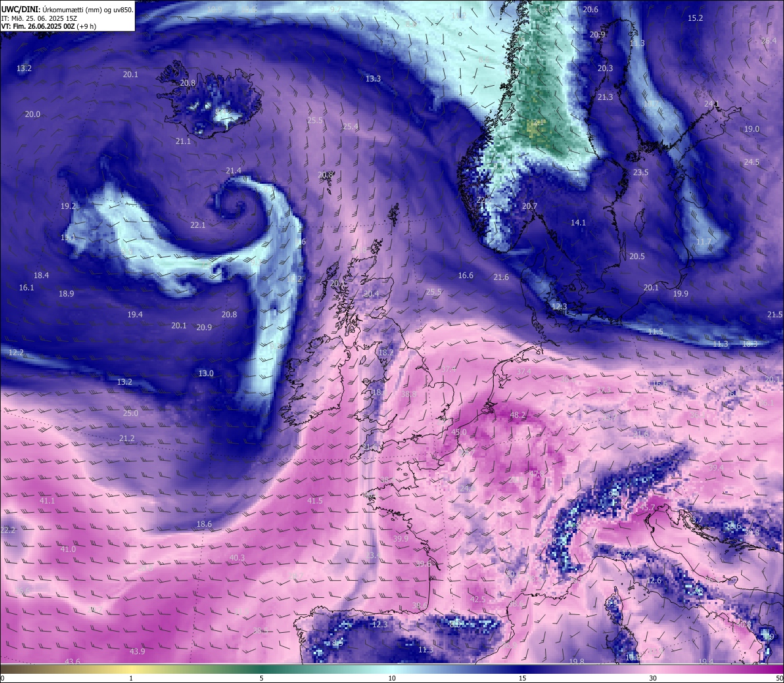Click the 21.4 value above the spiral low
Image resolution: width=784 pixels, height=683 pixels.
click(233, 171)
